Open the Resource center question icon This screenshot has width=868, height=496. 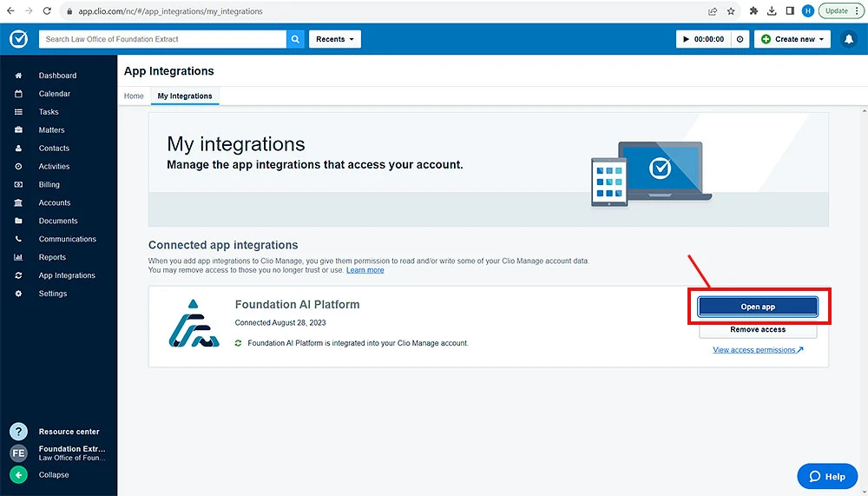coord(18,431)
